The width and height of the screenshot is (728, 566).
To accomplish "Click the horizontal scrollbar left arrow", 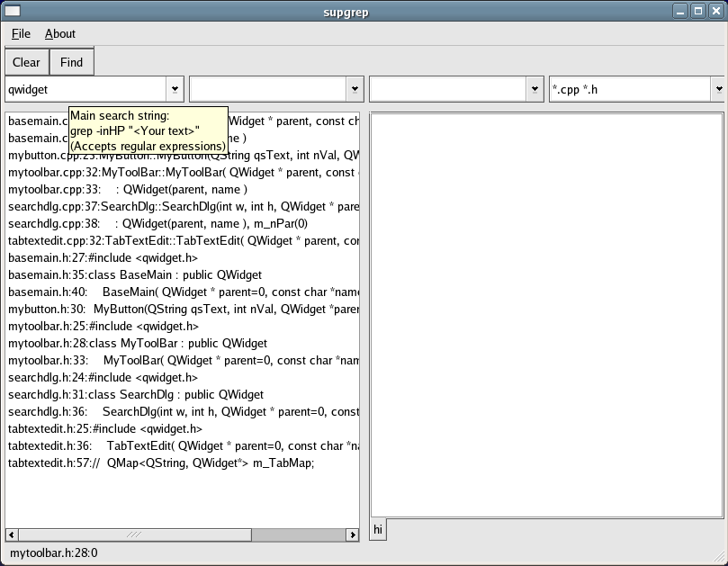I will pos(12,535).
